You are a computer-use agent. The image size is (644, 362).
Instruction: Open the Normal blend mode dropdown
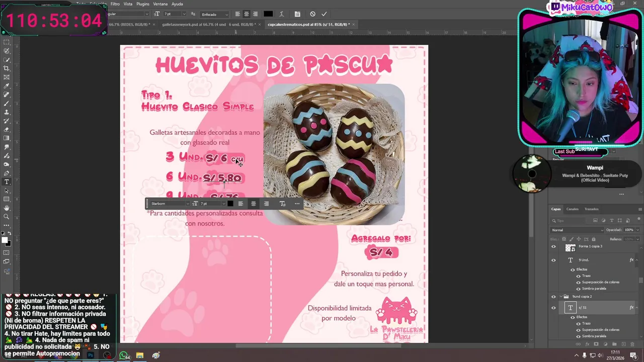(x=577, y=230)
